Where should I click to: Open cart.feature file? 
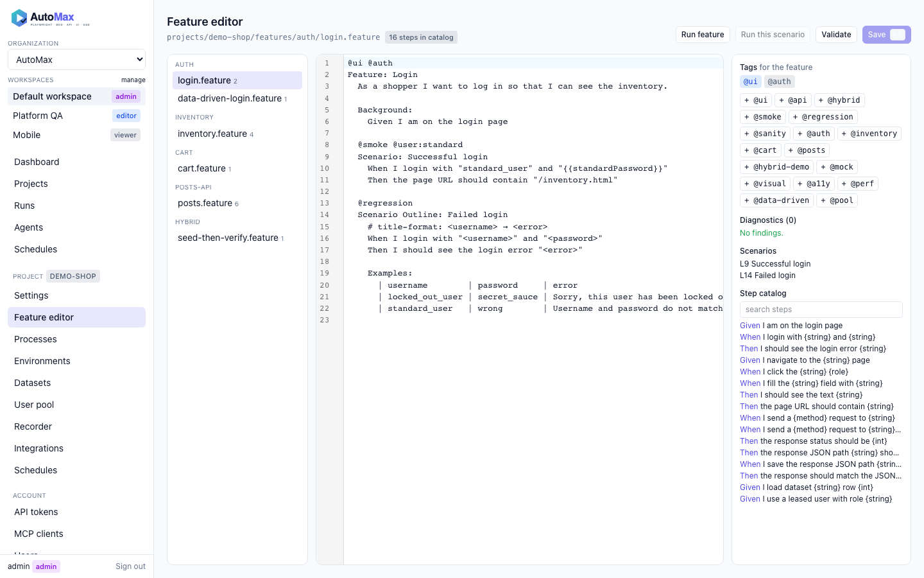click(237, 168)
